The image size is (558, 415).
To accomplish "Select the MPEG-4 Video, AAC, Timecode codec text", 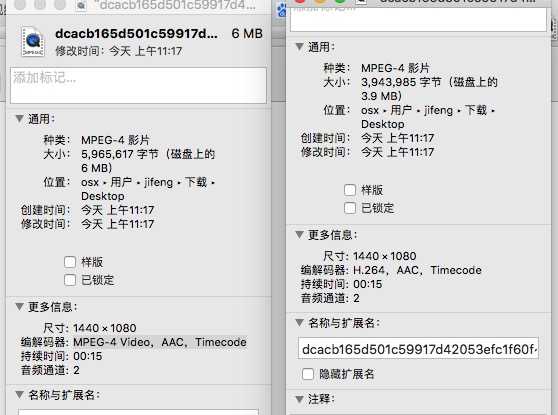I will point(160,342).
